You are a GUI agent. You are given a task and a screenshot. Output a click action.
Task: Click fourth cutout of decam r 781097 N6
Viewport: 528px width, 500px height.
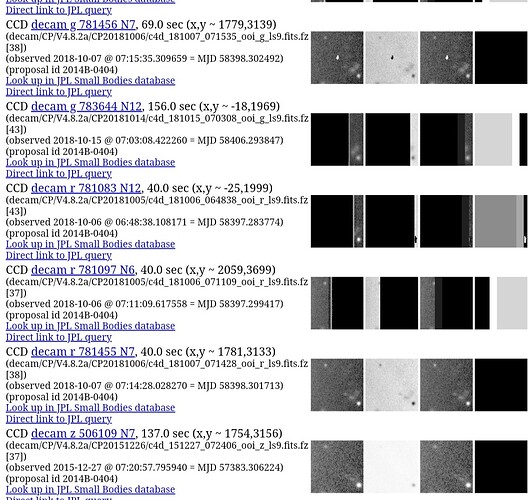501,303
